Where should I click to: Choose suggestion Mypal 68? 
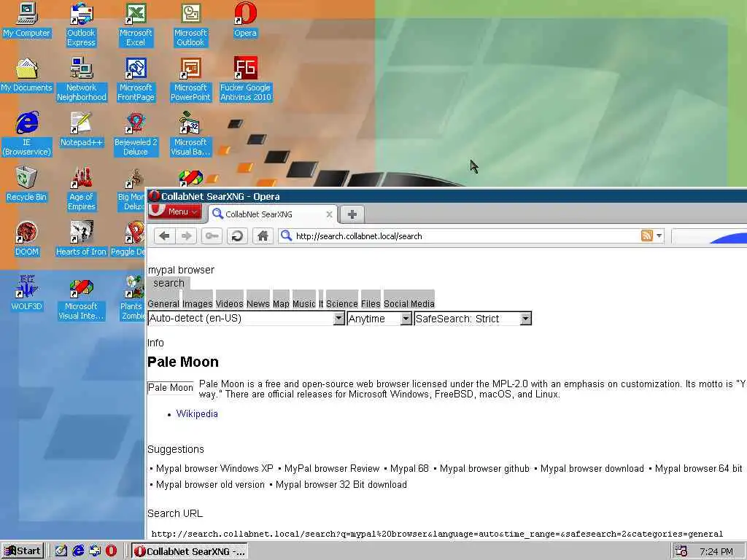point(409,469)
